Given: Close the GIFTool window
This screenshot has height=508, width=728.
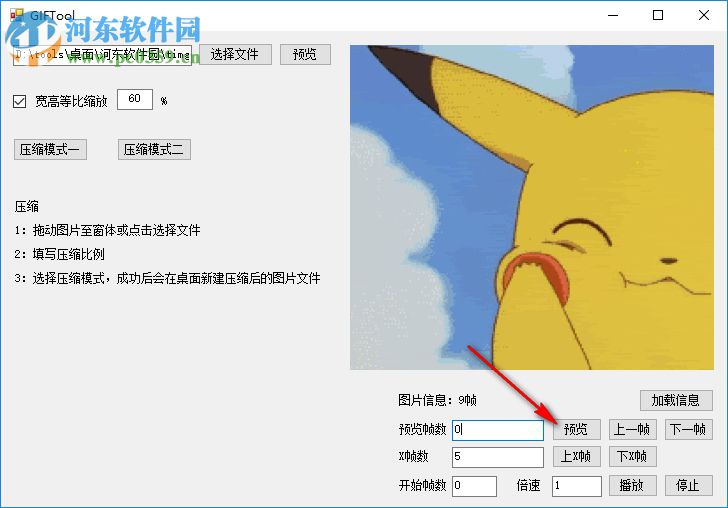Looking at the screenshot, I should pyautogui.click(x=704, y=15).
